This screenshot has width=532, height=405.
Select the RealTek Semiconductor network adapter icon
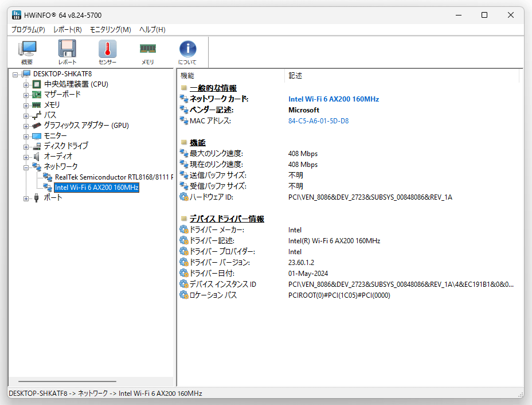pyautogui.click(x=48, y=177)
